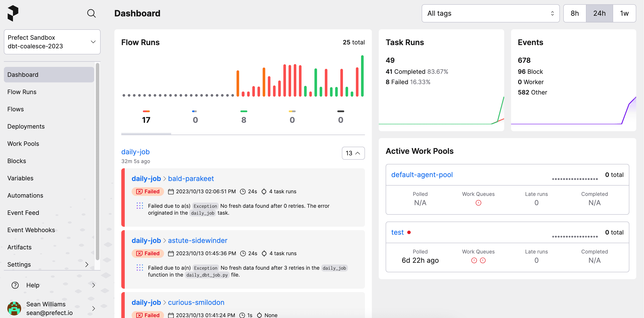Open the default-agent-pool work pool link
The width and height of the screenshot is (644, 318).
[422, 175]
